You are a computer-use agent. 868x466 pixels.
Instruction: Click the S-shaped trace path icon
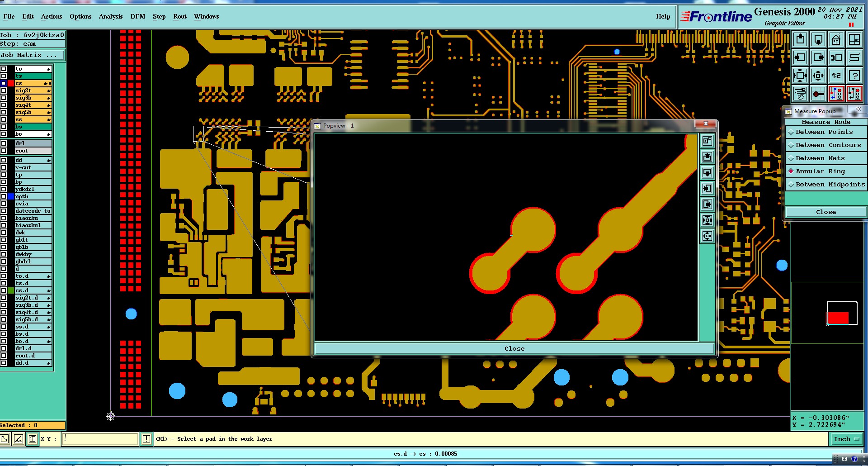click(x=854, y=57)
